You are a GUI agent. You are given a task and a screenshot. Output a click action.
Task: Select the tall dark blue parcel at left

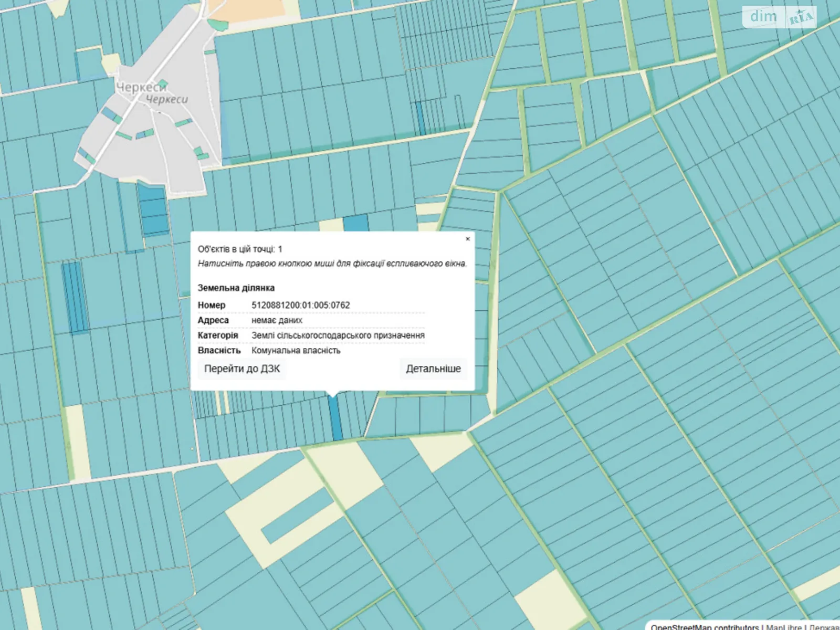click(74, 297)
